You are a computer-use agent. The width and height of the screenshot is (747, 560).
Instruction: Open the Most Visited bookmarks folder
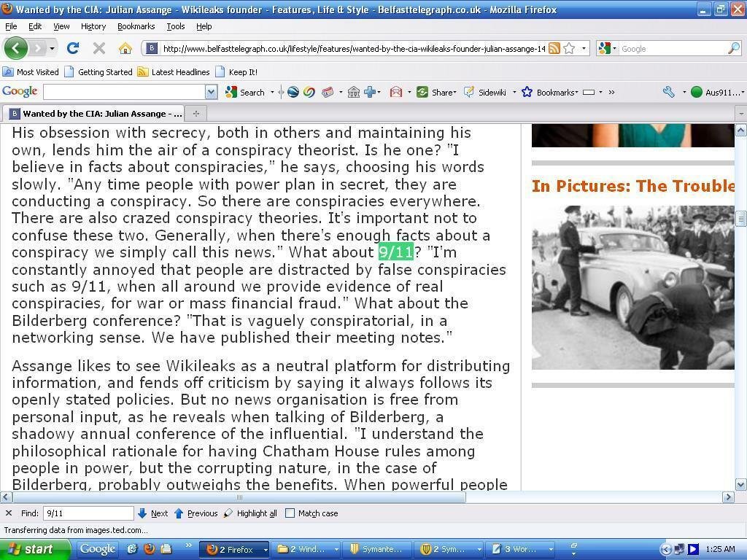click(x=31, y=72)
